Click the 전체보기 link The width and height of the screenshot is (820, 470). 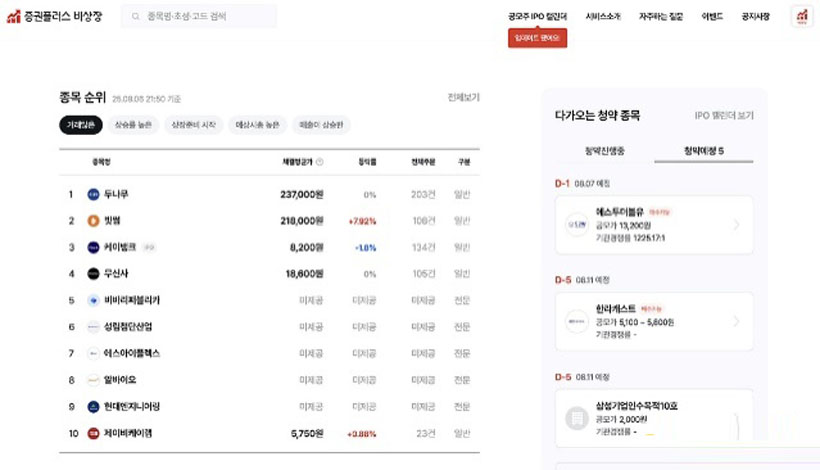point(463,97)
